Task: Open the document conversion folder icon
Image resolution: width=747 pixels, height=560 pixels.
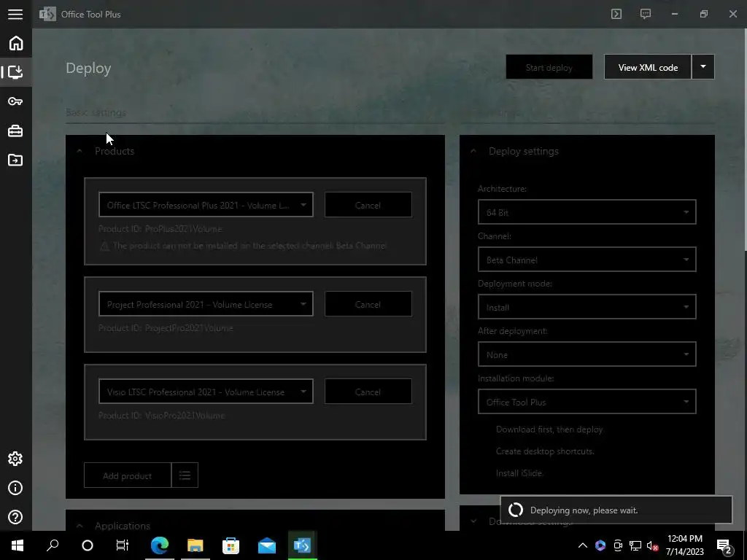Action: [15, 160]
